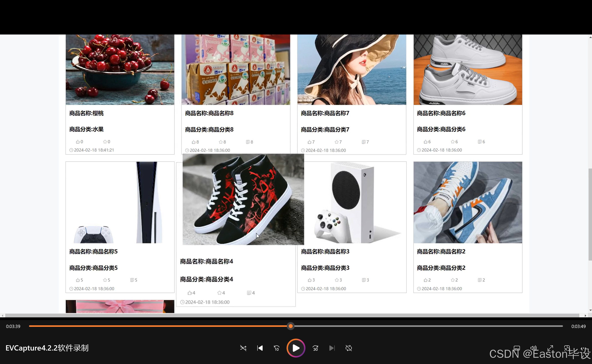The height and width of the screenshot is (364, 592).
Task: Click the Play button
Action: point(296,348)
